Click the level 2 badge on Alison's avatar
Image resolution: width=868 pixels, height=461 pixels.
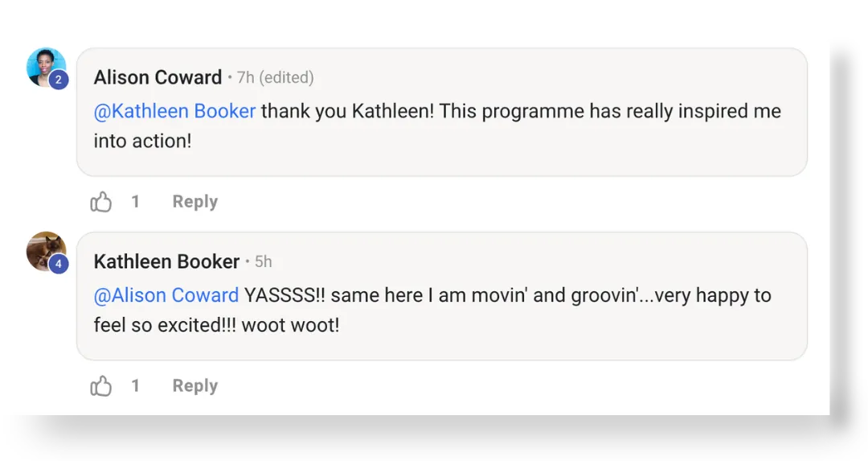pos(59,80)
